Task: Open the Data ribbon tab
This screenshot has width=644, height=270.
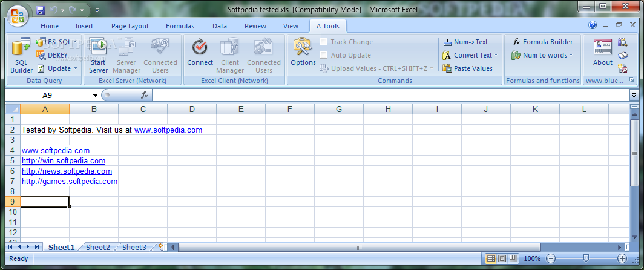Action: pos(220,26)
